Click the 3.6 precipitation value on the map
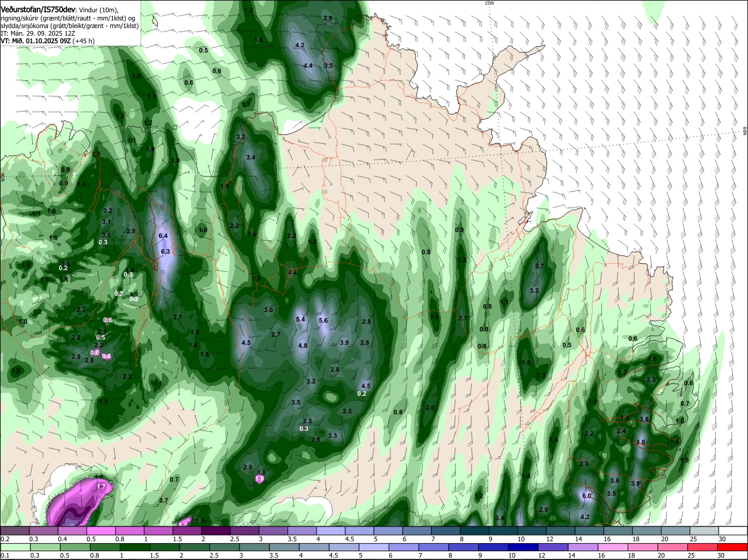Screen dimensions: 748x560 pos(615,481)
